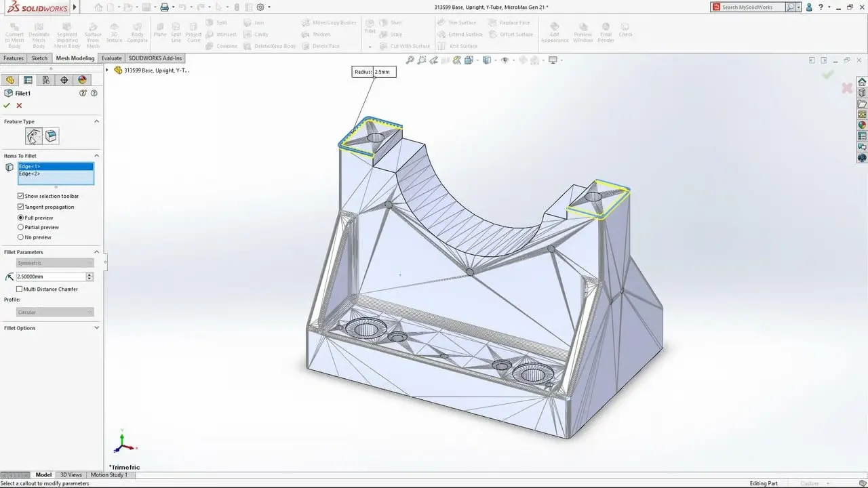Click the Print icon in the top toolbar
Image resolution: width=868 pixels, height=488 pixels.
click(x=164, y=7)
